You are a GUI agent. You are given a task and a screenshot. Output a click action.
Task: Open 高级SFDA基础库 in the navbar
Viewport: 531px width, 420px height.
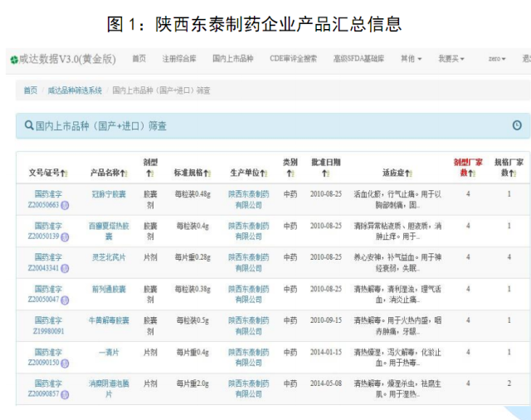click(x=358, y=59)
